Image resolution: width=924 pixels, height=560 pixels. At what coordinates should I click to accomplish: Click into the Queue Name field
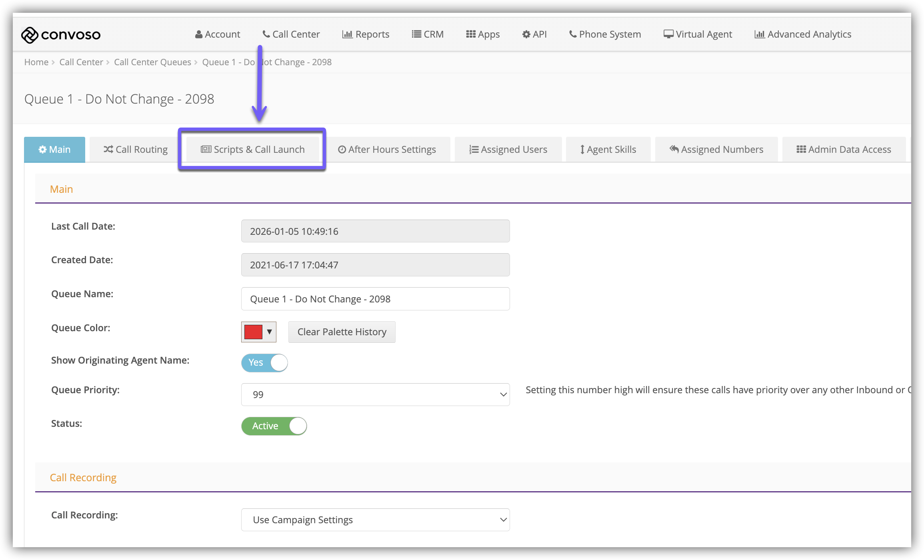click(x=375, y=299)
